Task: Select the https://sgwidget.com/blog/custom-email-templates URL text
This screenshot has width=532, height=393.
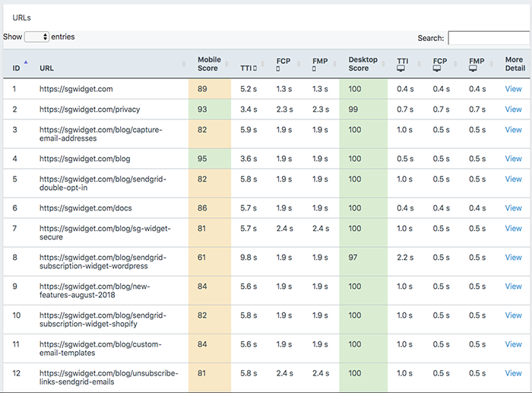Action: coord(100,349)
